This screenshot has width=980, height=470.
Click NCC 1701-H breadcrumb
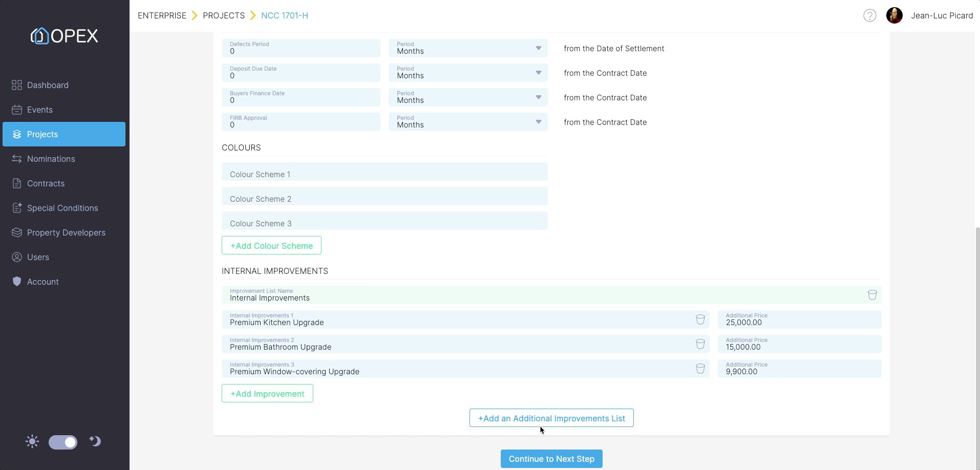pyautogui.click(x=285, y=15)
